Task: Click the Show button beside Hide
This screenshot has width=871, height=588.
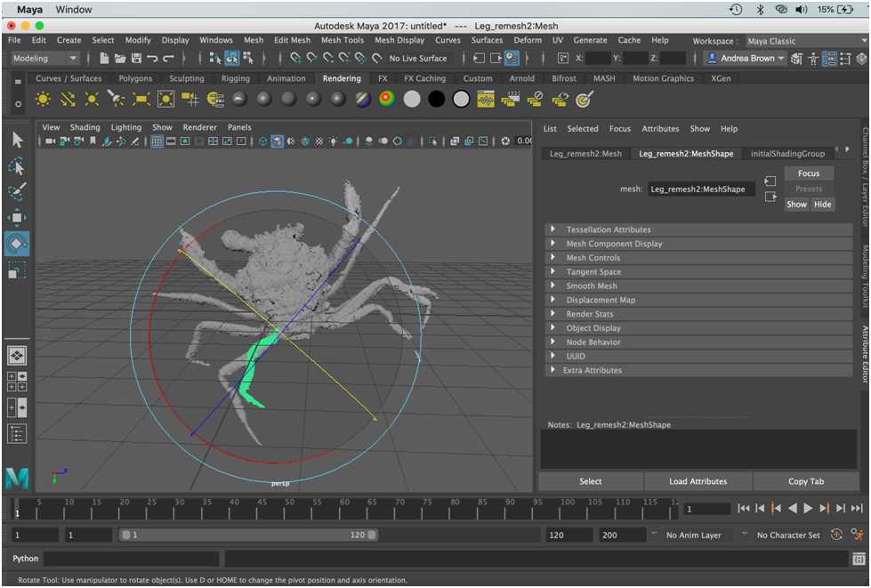Action: 796,205
